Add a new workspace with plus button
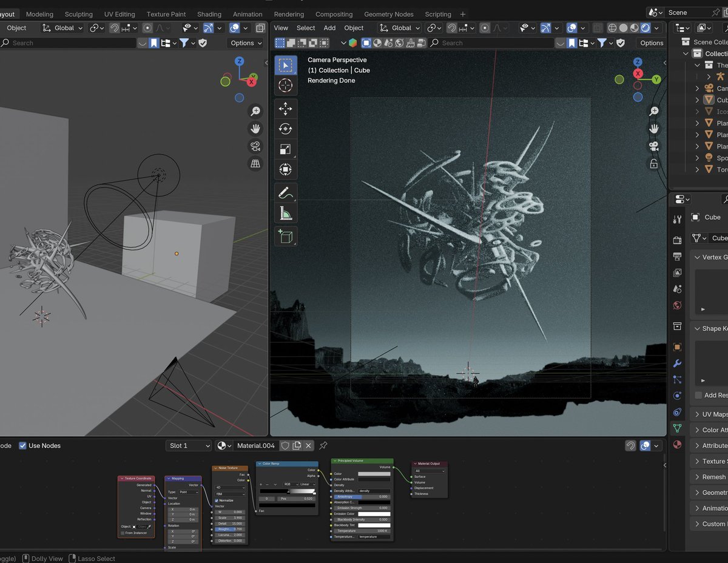This screenshot has width=728, height=563. pyautogui.click(x=463, y=14)
